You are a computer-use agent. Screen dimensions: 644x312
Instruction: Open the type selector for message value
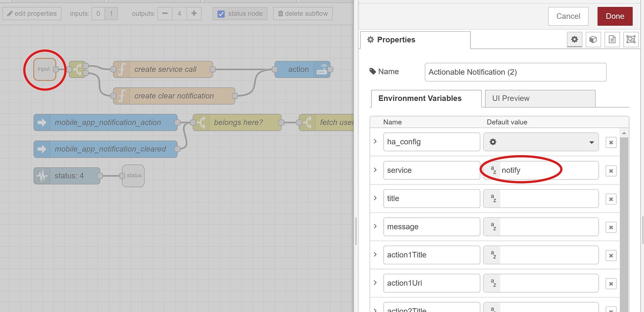tap(493, 227)
